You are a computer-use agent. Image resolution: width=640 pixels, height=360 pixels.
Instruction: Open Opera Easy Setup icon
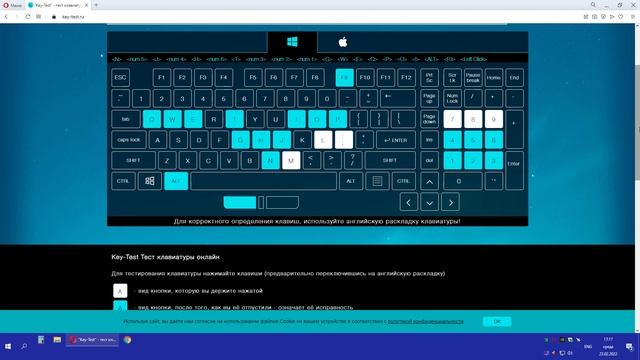tap(633, 17)
